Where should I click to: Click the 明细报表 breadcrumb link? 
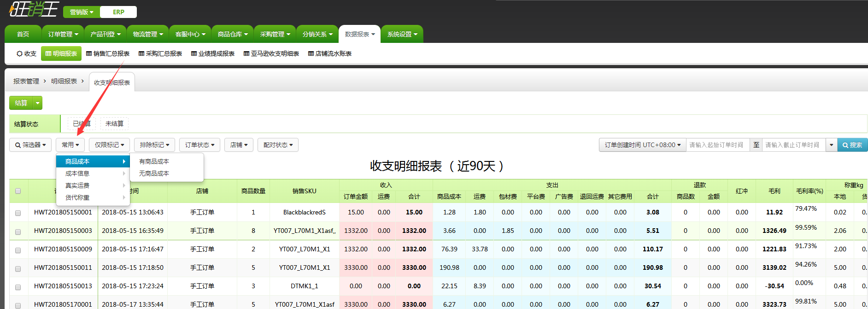(x=64, y=81)
